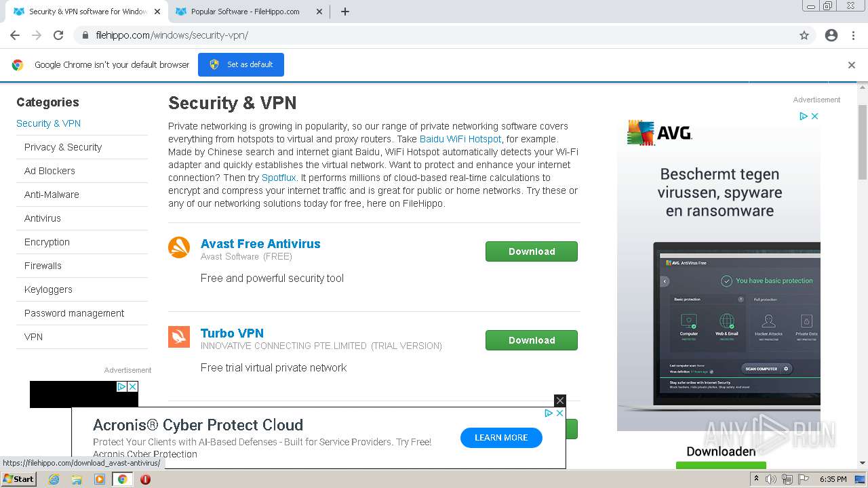Dismiss the default browser notification bar

click(x=852, y=65)
